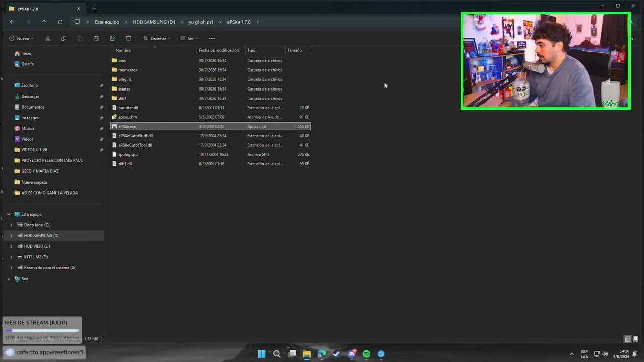Open the Nuevo dropdown menu
Screen dimensions: 644x362
tap(21, 38)
